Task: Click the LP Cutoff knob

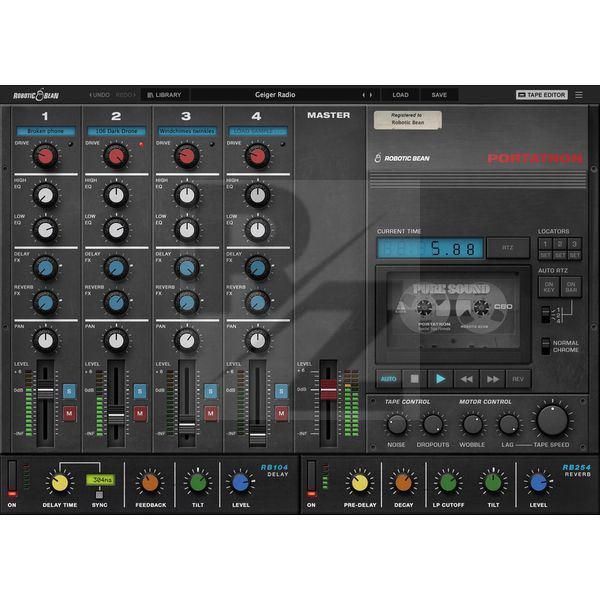Action: click(448, 483)
